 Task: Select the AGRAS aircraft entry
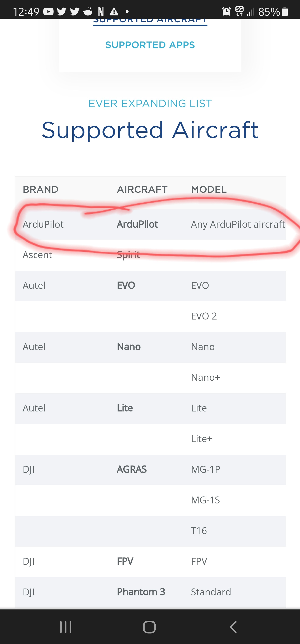pos(132,469)
